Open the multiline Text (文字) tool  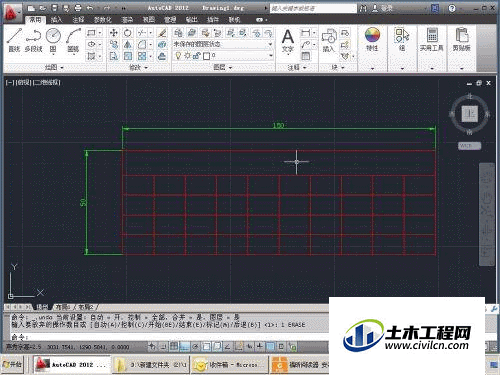288,41
